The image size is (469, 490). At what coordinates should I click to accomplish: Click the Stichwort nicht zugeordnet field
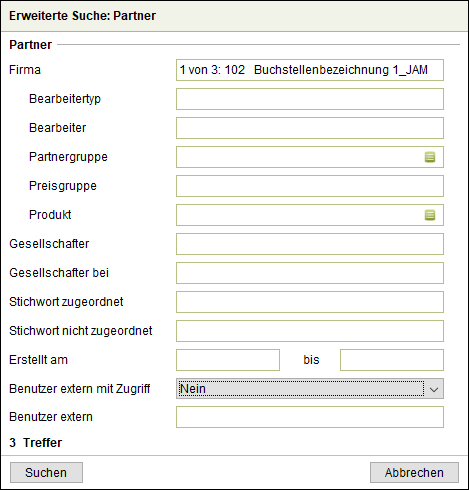pos(310,331)
